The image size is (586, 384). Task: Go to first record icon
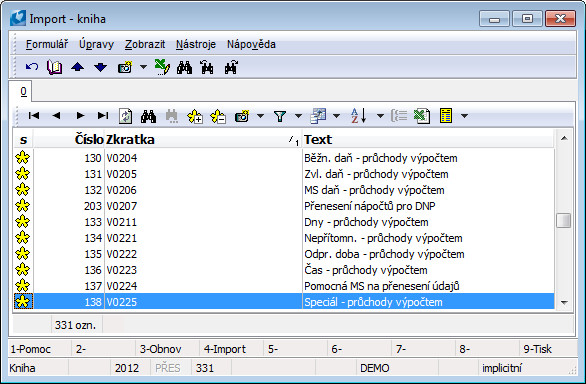click(34, 116)
